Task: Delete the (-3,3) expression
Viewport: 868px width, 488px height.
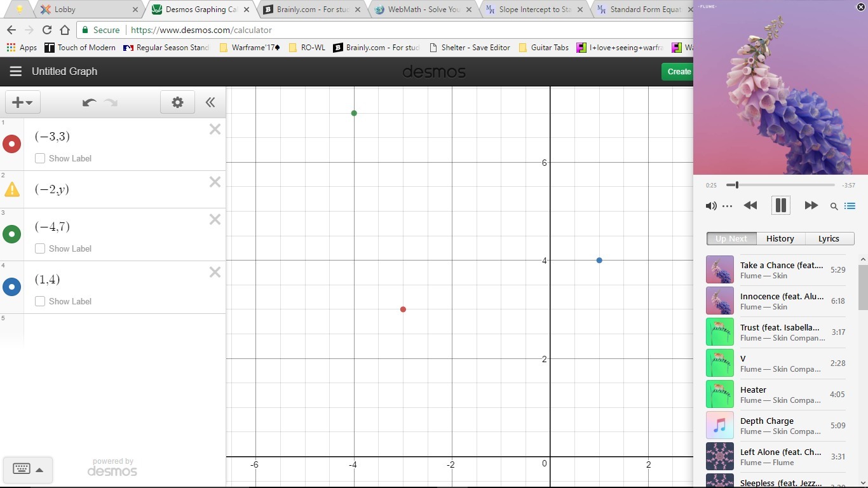Action: (215, 130)
